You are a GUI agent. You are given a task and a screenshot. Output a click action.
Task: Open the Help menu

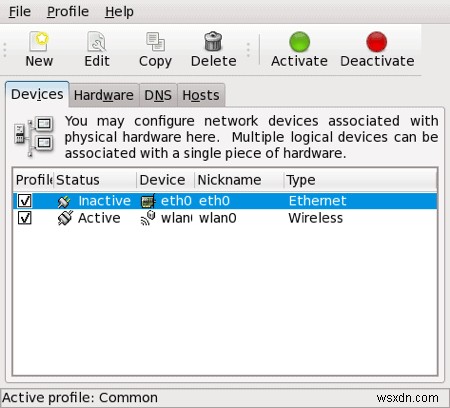[x=119, y=12]
